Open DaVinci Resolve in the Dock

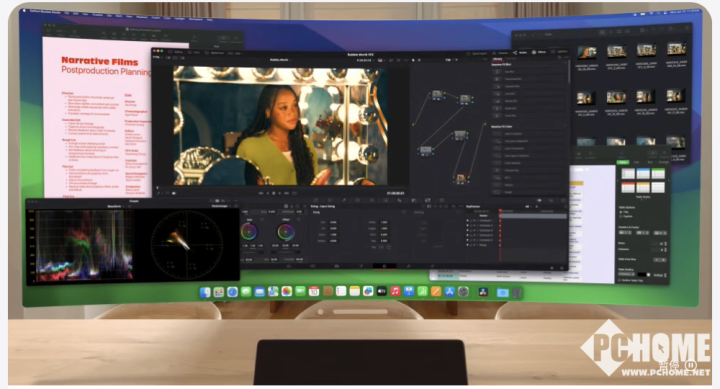[x=483, y=292]
